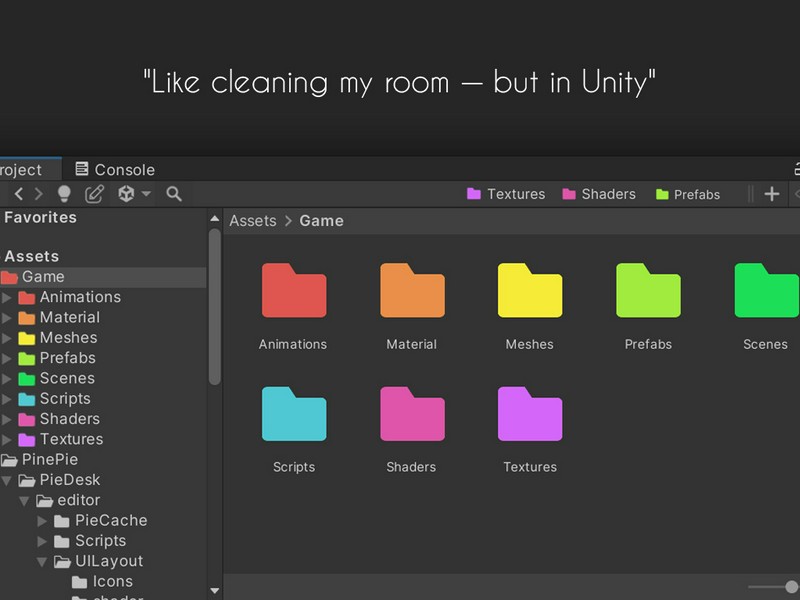Select the purple Textures folder thumbnail
The height and width of the screenshot is (600, 800).
(530, 414)
